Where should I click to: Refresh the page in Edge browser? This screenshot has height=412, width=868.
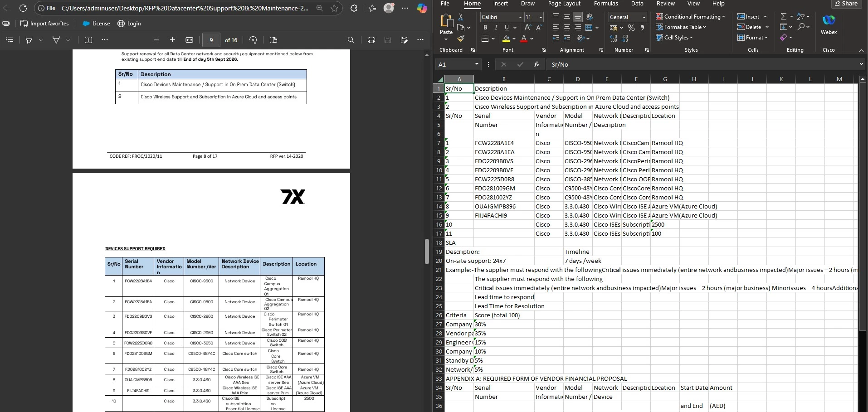coord(23,8)
